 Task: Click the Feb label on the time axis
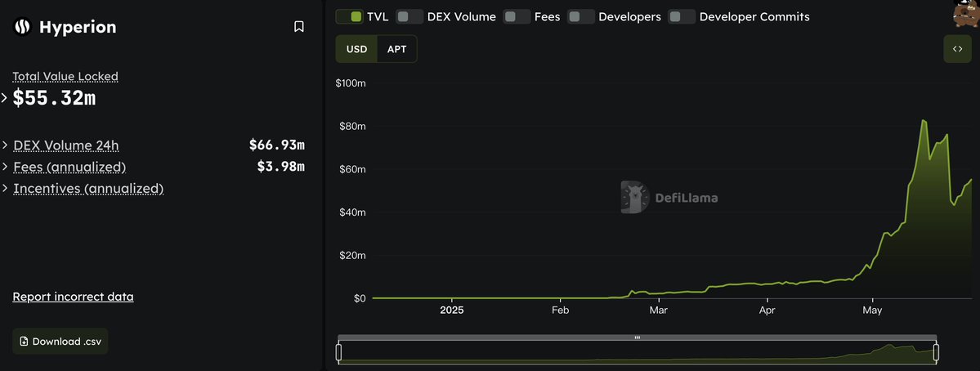pos(560,310)
